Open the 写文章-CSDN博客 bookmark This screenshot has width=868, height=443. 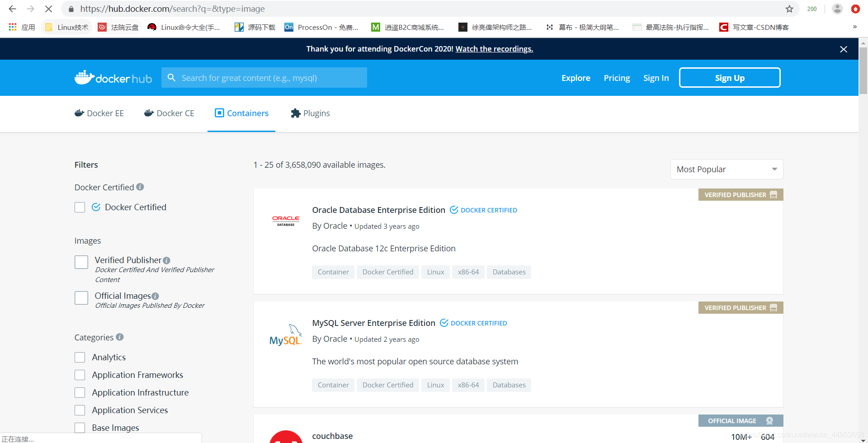[755, 27]
